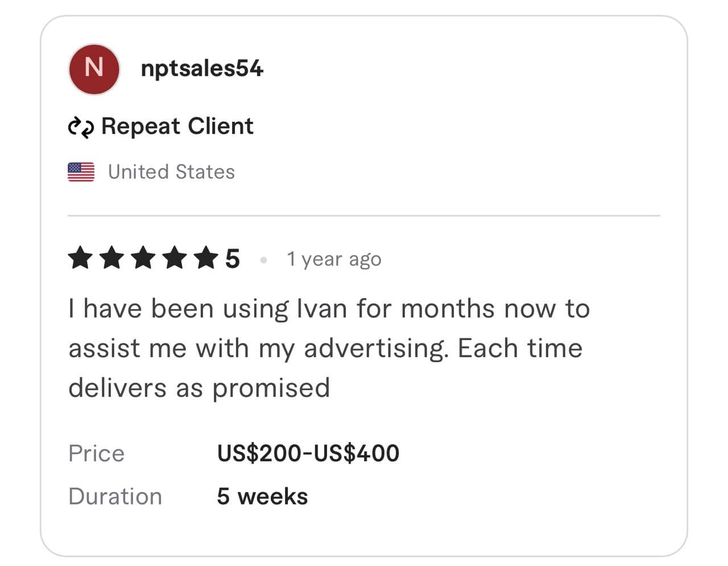Click the United States flag icon
Viewport: 728px width, 566px height.
coord(81,172)
